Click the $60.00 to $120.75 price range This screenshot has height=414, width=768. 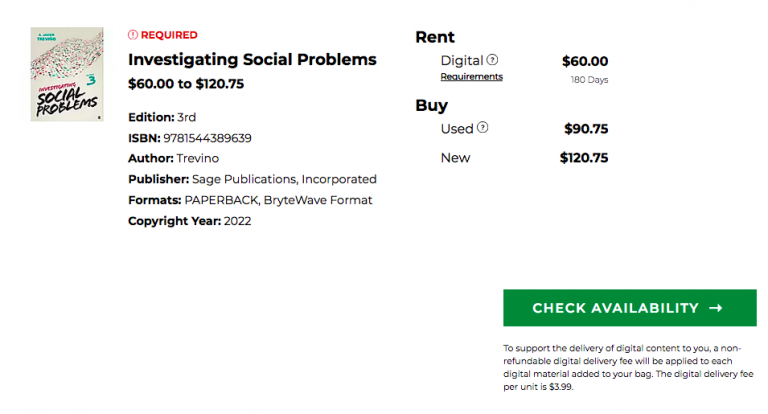[186, 84]
